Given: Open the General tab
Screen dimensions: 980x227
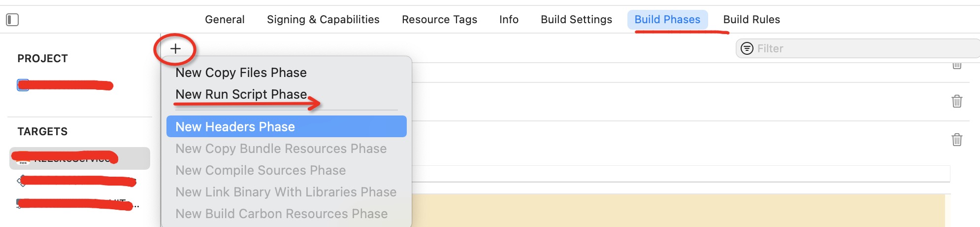Looking at the screenshot, I should pos(225,20).
